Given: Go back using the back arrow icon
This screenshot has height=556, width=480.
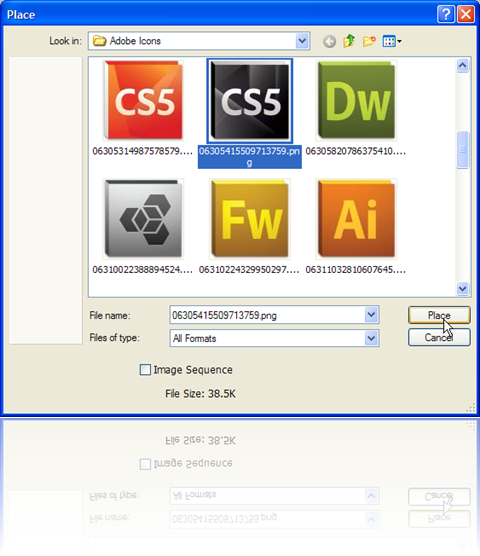Looking at the screenshot, I should point(329,41).
